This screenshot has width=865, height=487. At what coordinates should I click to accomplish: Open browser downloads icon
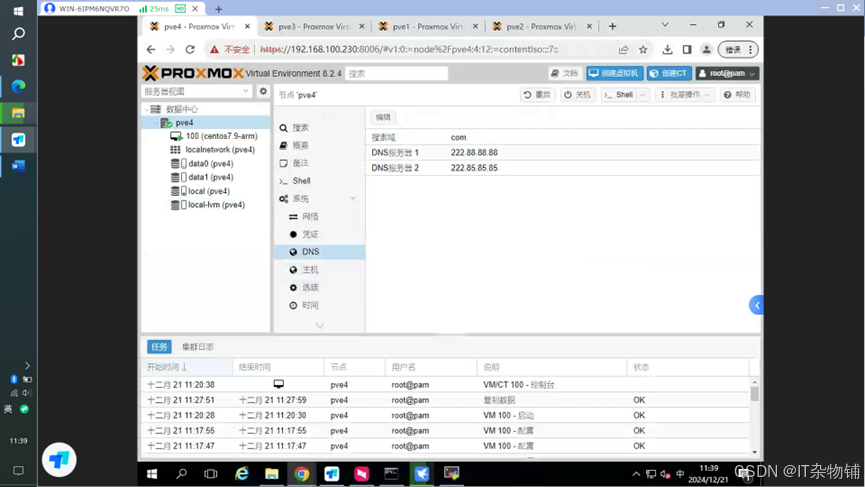668,50
